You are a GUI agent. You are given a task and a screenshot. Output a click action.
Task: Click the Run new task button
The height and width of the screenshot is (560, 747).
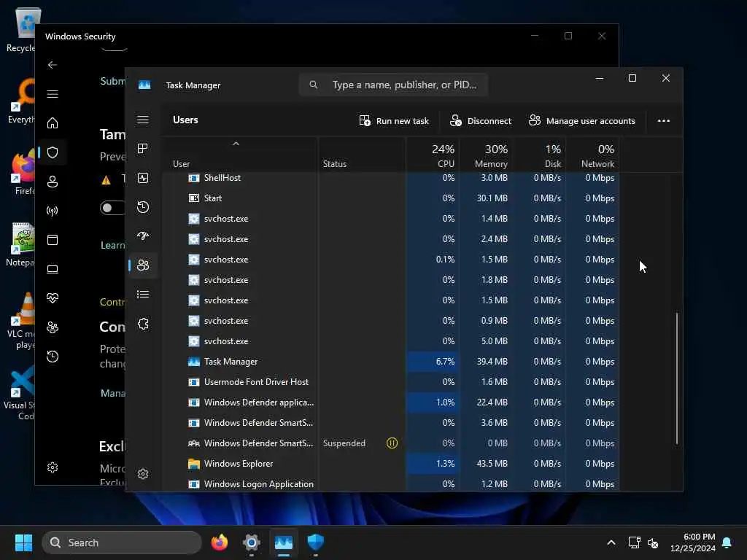click(394, 121)
